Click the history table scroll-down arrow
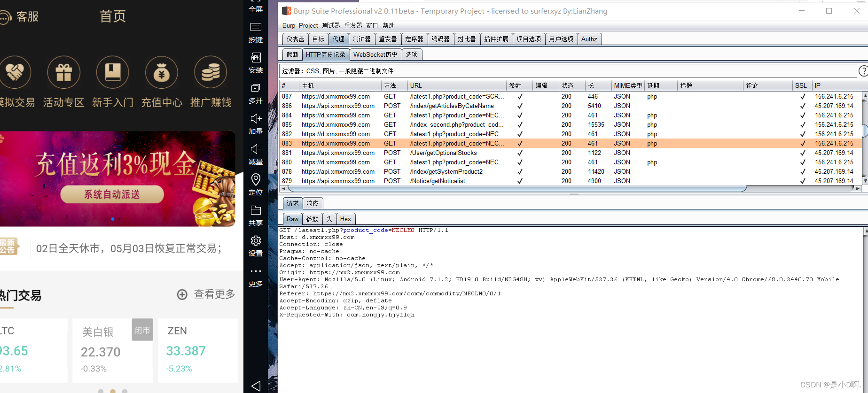Image resolution: width=868 pixels, height=393 pixels. [x=865, y=181]
